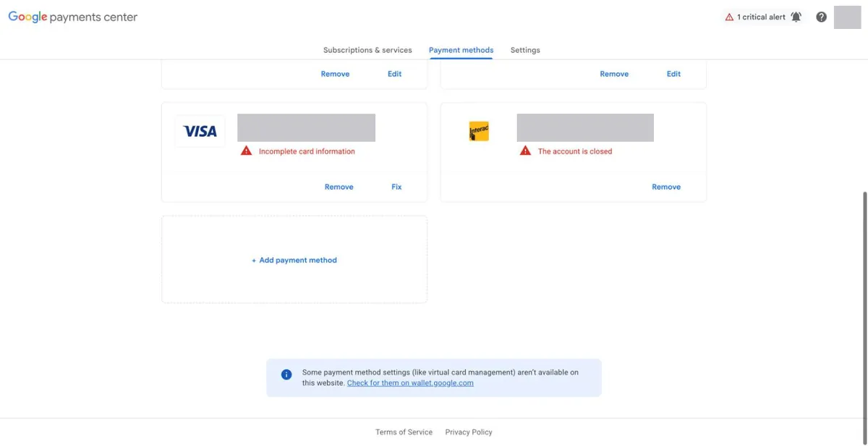
Task: Switch to Subscriptions & services tab
Action: point(367,50)
